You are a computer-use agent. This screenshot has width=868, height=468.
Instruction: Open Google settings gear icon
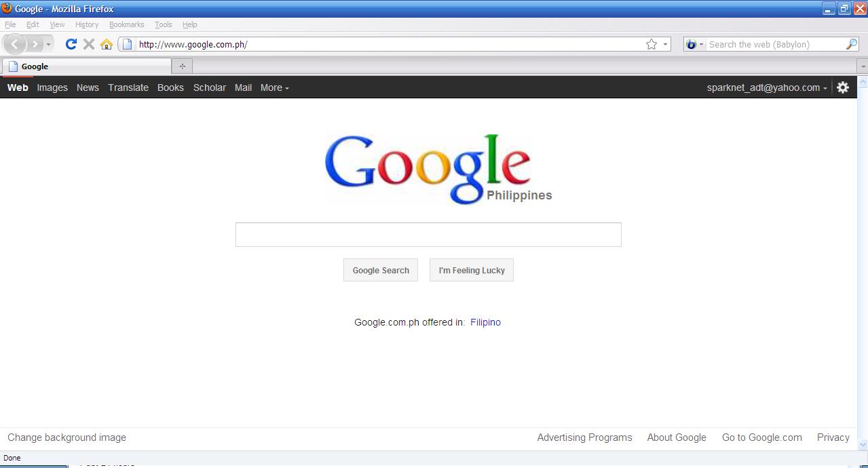pos(843,87)
